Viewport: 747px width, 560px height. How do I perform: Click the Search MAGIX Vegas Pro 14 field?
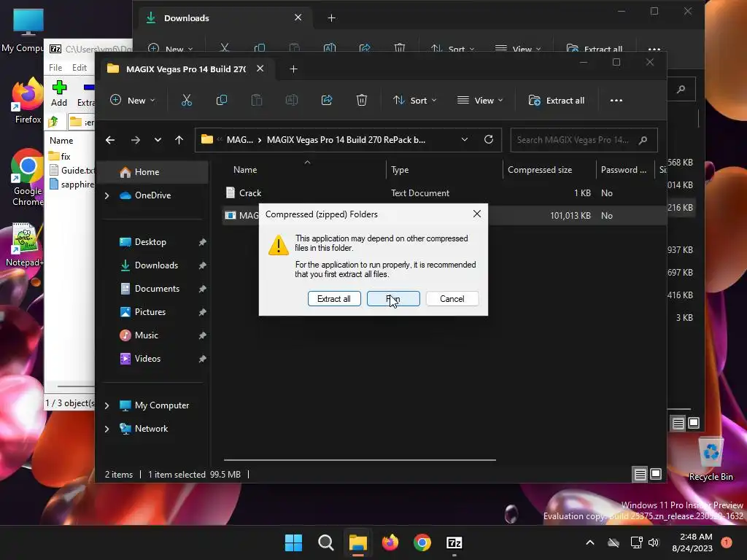point(584,140)
